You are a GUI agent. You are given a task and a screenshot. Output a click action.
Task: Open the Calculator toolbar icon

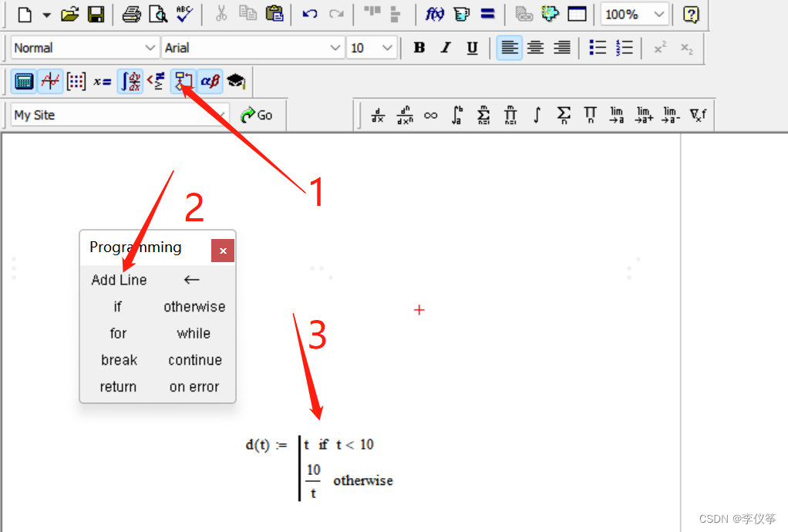24,81
